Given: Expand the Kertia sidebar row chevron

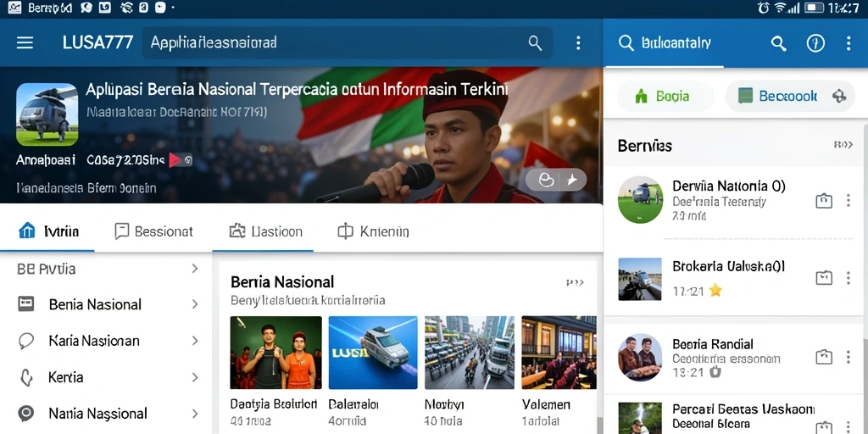Looking at the screenshot, I should (195, 377).
